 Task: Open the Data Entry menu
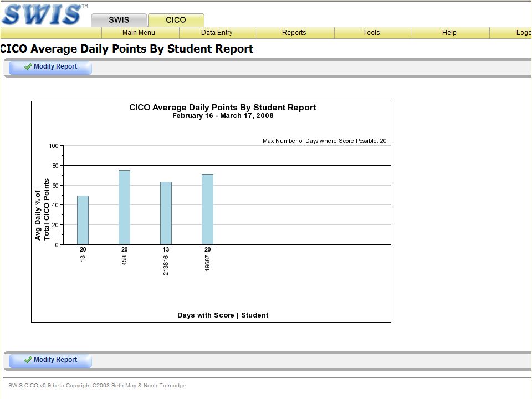click(217, 33)
